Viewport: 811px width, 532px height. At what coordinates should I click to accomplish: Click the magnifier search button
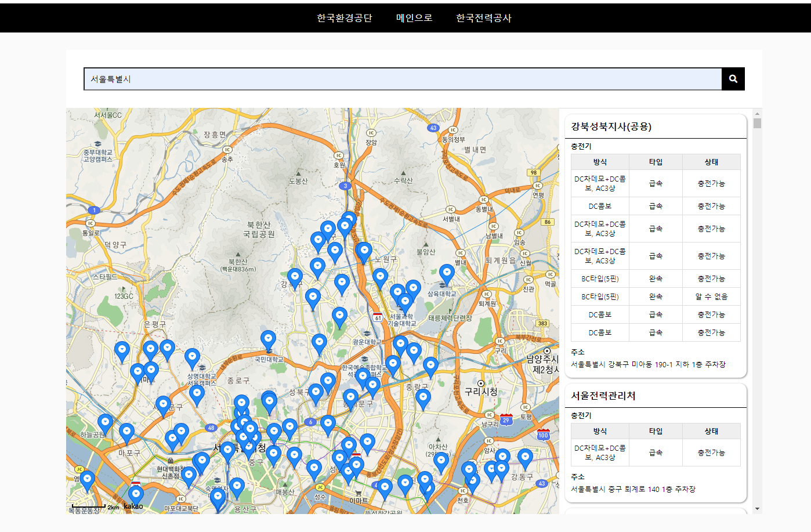tap(733, 79)
